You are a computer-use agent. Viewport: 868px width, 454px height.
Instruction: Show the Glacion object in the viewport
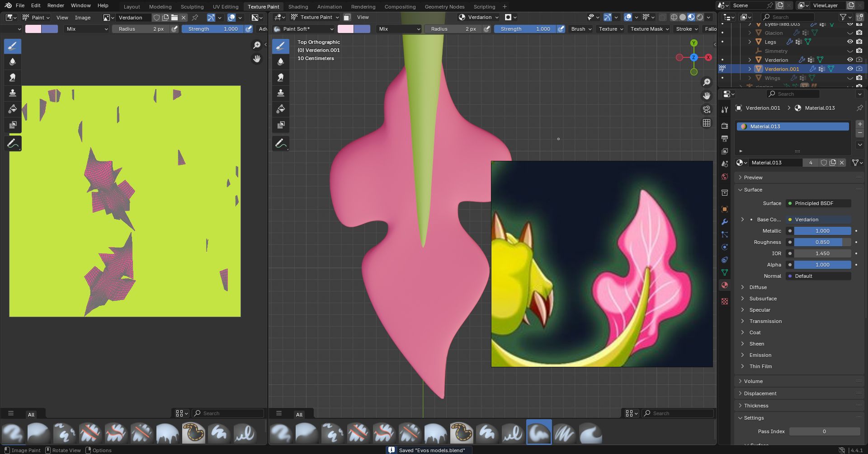[850, 33]
